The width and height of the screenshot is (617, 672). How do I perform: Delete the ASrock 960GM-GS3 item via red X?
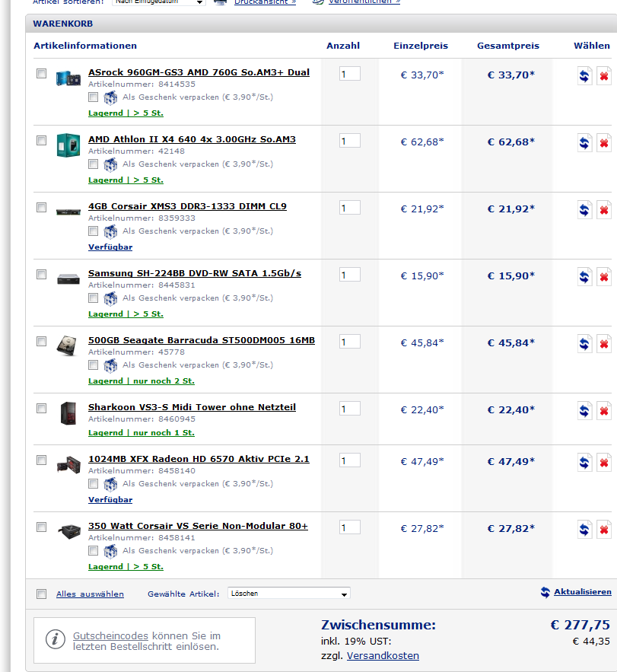click(604, 76)
